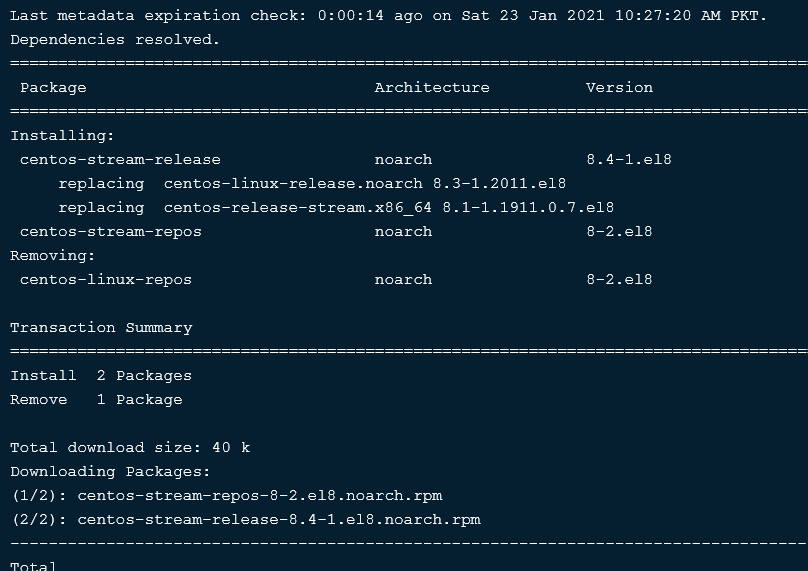Viewport: 808px width, 571px height.
Task: Select package name 'centos-stream-release'
Action: [x=120, y=160]
